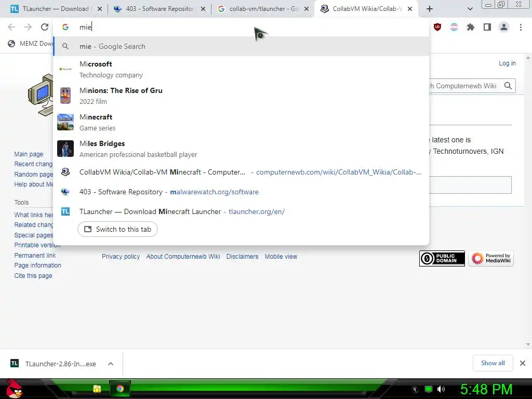Close the TLauncher Download tab

(x=100, y=9)
